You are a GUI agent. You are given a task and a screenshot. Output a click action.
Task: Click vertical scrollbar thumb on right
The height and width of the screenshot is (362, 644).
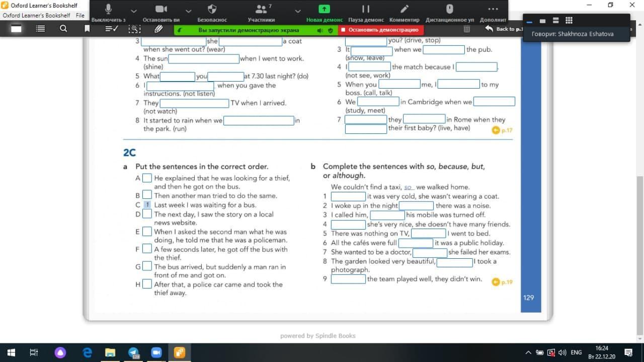tap(639, 256)
